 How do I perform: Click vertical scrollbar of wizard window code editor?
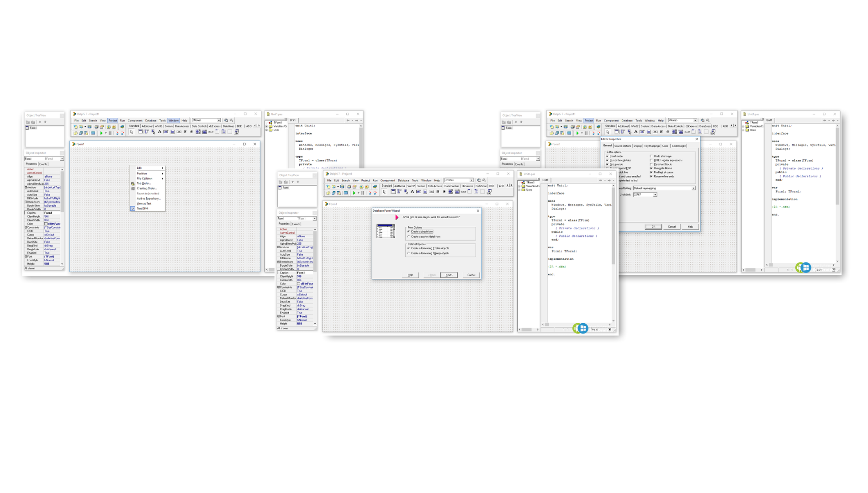click(x=613, y=253)
